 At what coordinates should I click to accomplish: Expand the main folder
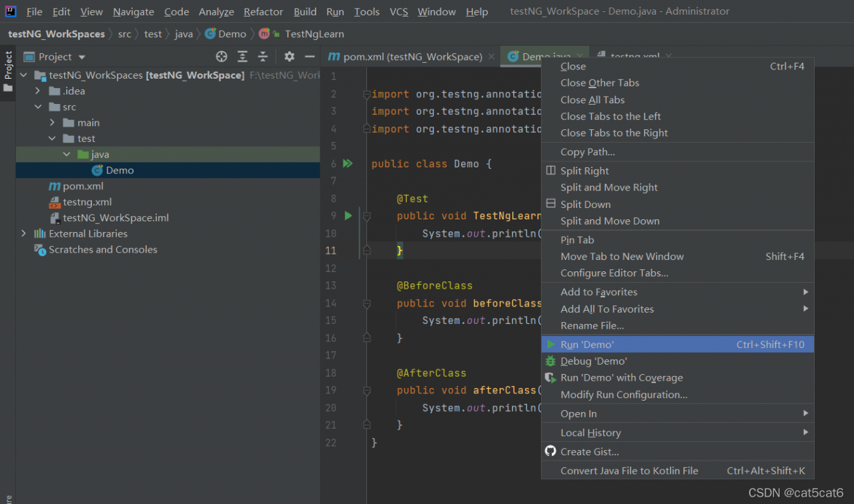[x=53, y=123]
